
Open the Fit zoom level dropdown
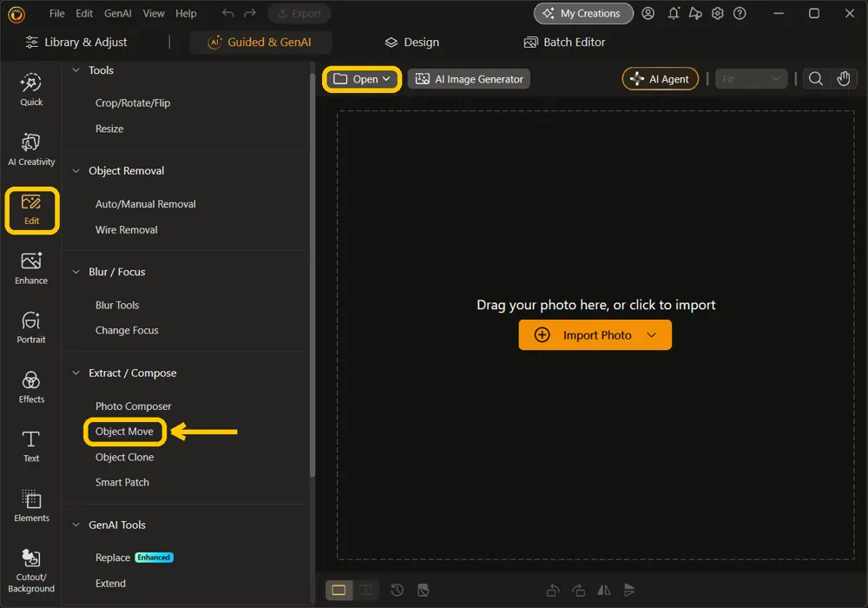click(x=751, y=79)
